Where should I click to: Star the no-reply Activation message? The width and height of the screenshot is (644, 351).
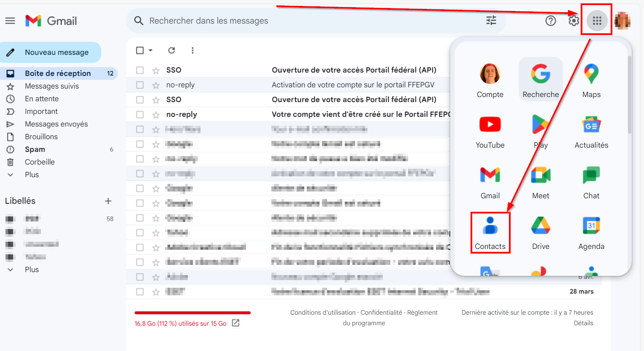click(156, 85)
